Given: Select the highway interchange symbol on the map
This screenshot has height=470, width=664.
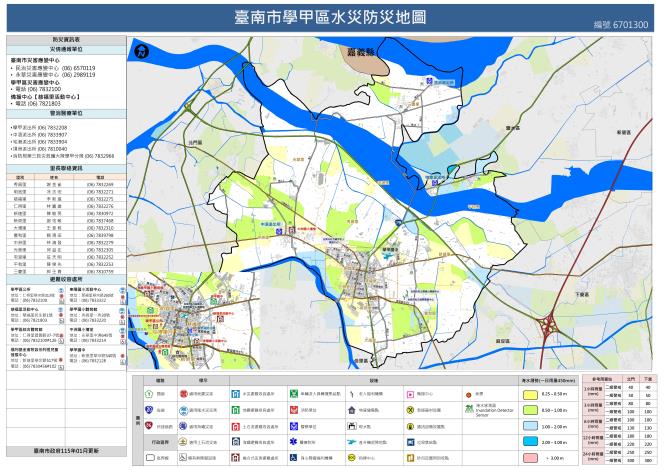Looking at the screenshot, I should (549, 325).
